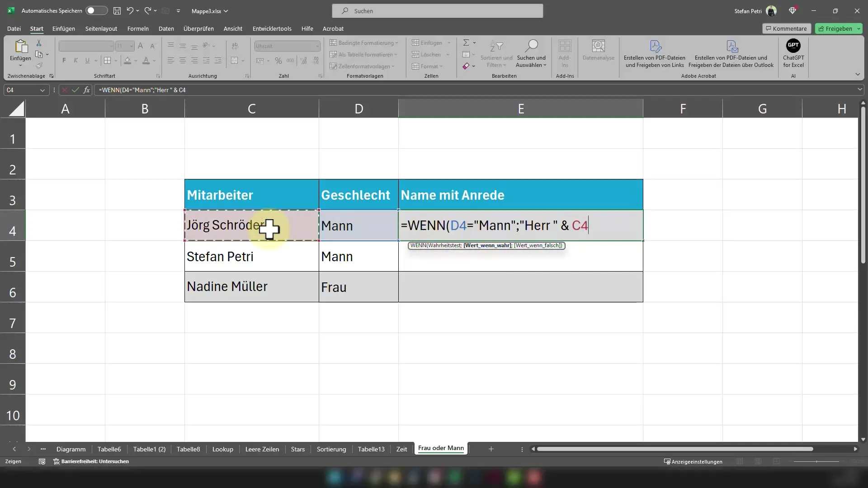
Task: Click the Formeln menu item
Action: (x=138, y=28)
